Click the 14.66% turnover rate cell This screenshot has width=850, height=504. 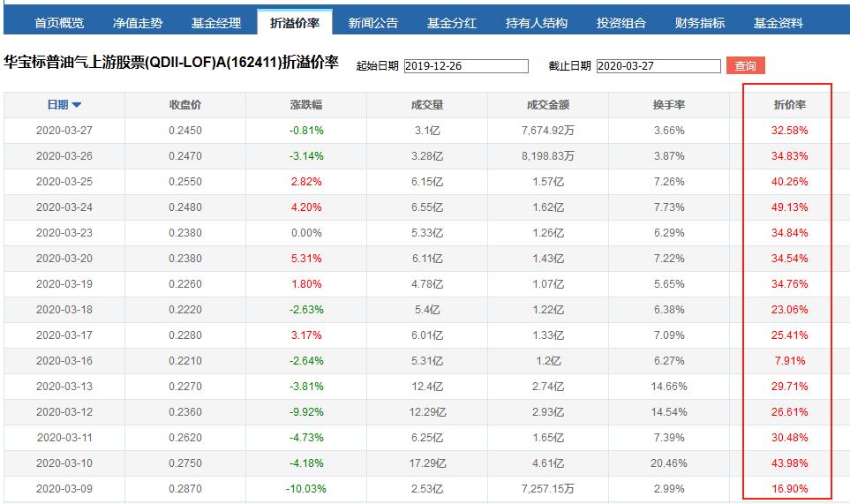[669, 387]
